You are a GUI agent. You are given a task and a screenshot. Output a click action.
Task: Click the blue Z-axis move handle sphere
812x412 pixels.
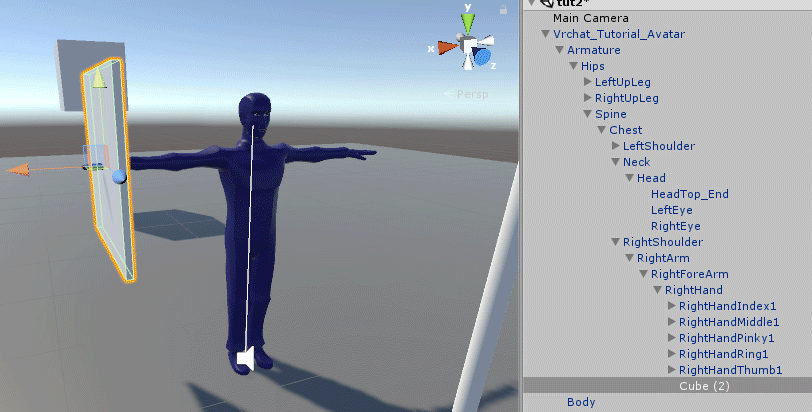[x=119, y=176]
